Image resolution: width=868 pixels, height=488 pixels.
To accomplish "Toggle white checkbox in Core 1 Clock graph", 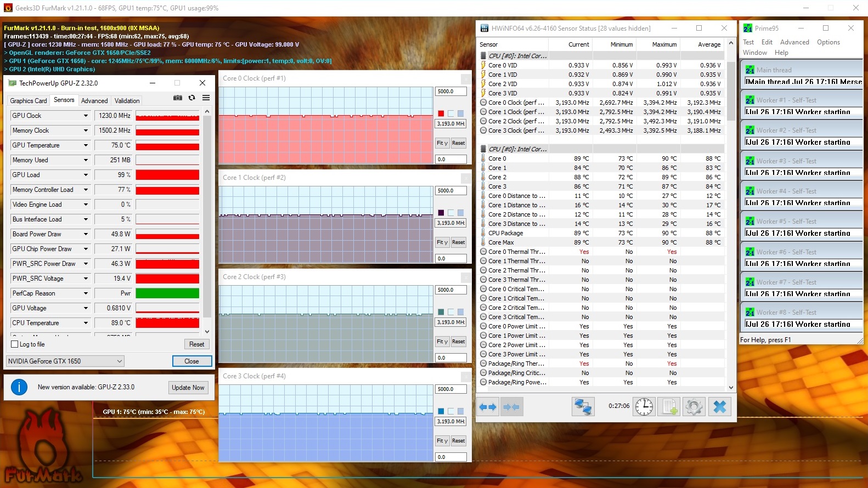I will [x=450, y=213].
